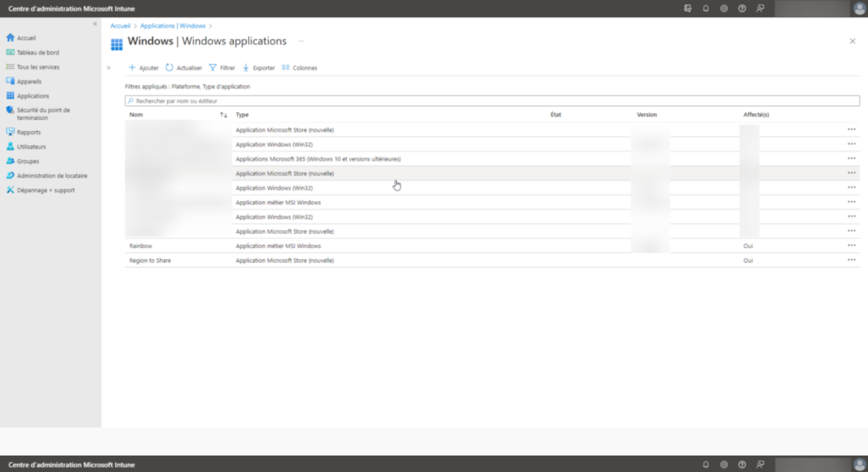Screen dimensions: 868x472
Task: Click Windows applications grid icon
Action: point(116,44)
